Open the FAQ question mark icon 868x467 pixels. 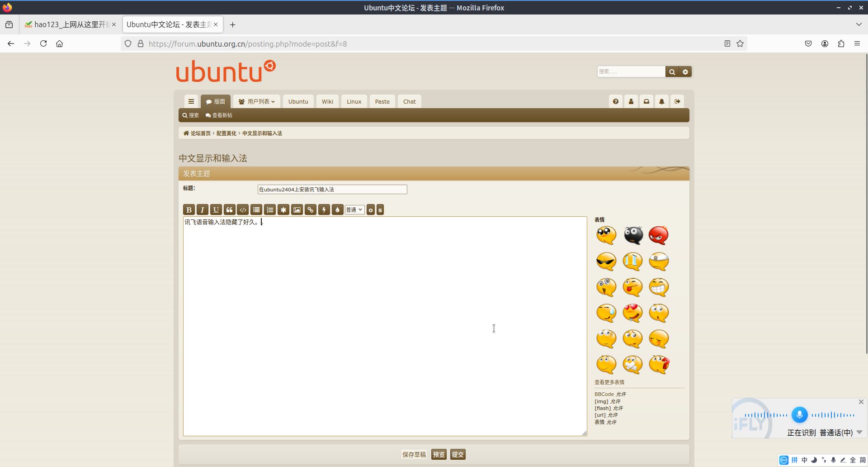point(616,101)
